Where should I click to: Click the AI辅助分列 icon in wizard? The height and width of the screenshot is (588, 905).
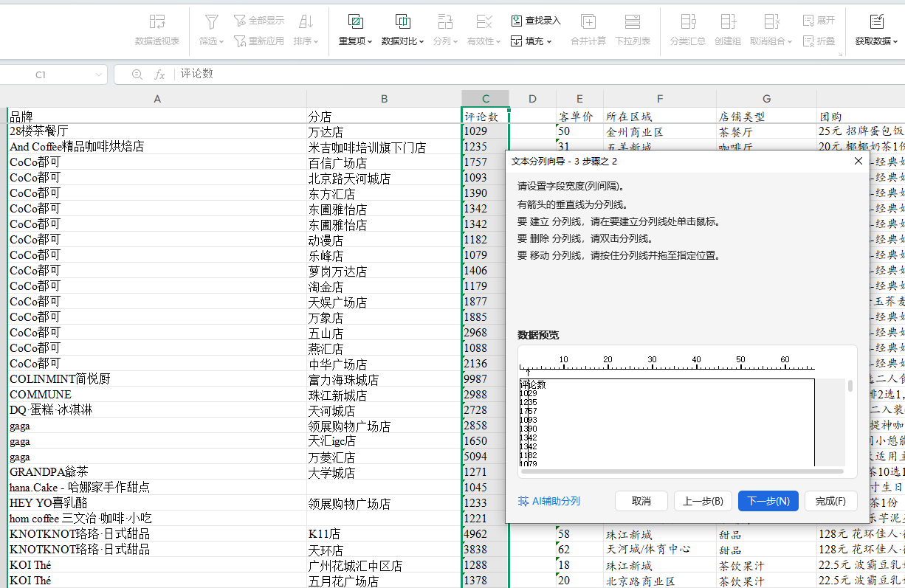coord(523,501)
